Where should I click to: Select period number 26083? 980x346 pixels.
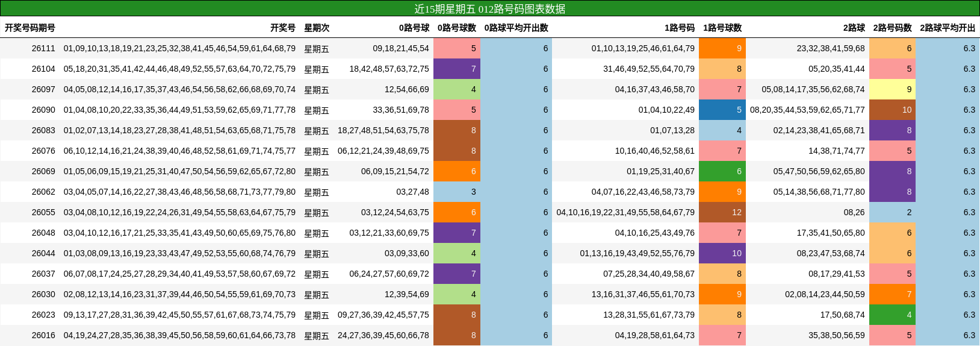click(x=43, y=130)
